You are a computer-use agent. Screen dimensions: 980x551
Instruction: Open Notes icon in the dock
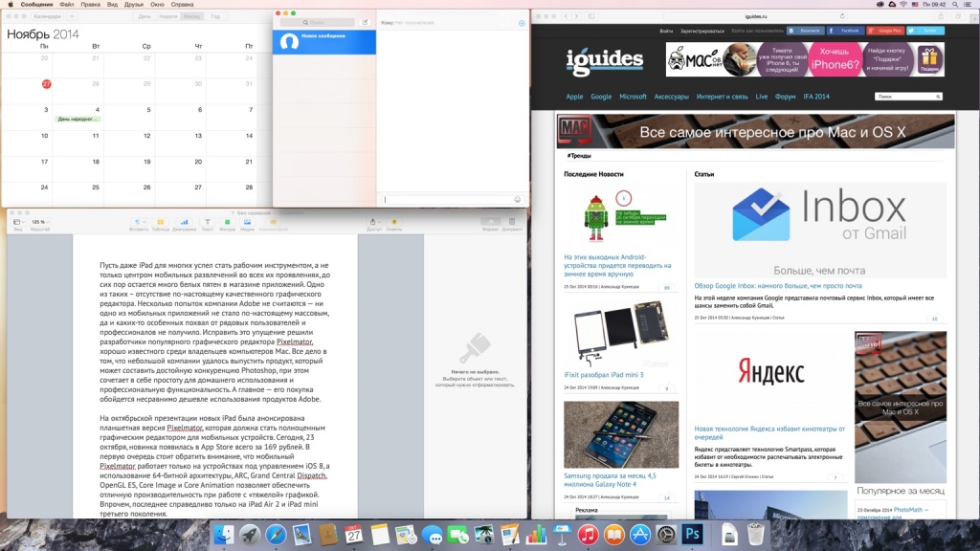(380, 535)
